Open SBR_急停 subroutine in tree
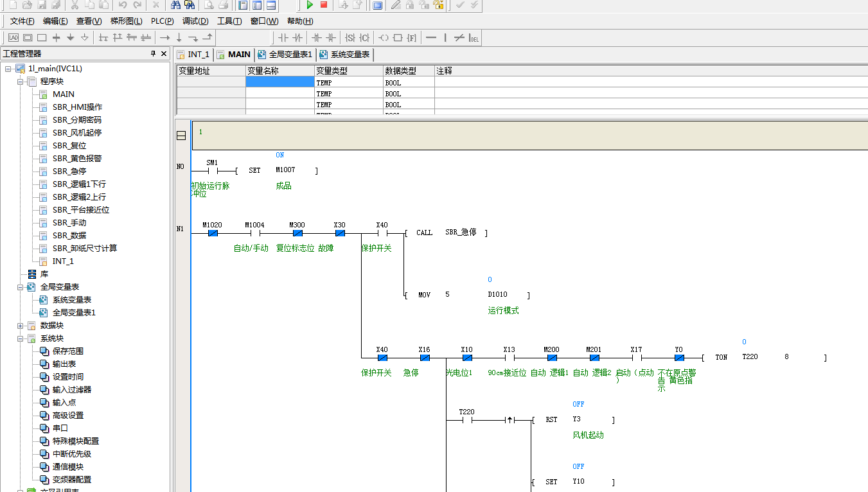Image resolution: width=868 pixels, height=492 pixels. coord(69,171)
